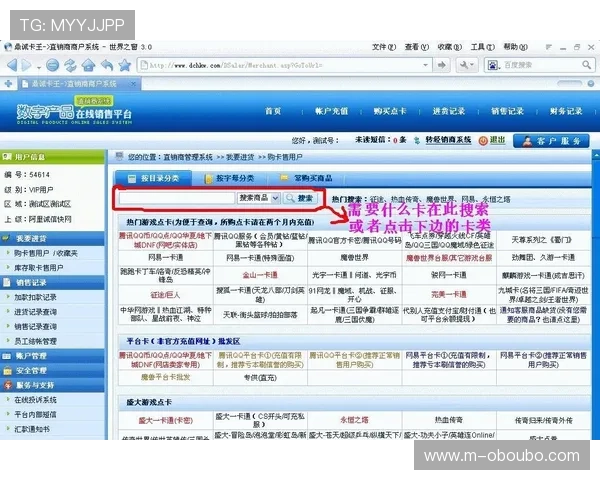Collapse the 服务与支持 sidebar section

pyautogui.click(x=52, y=385)
